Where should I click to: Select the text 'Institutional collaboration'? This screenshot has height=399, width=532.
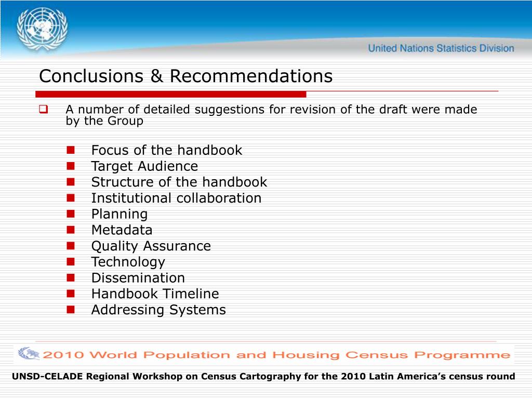tap(177, 198)
